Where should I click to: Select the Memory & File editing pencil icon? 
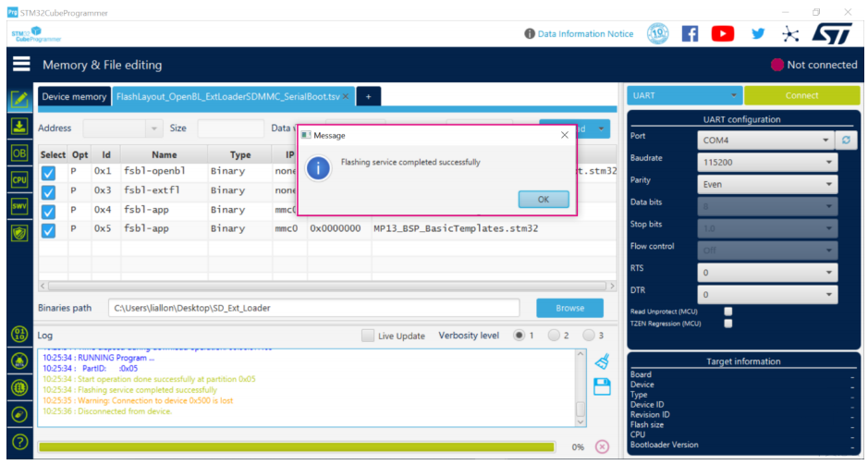click(20, 100)
